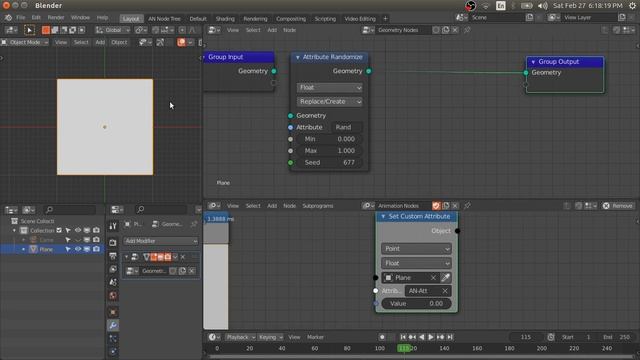The width and height of the screenshot is (640, 360).
Task: Open the Global transform orientation dropdown
Action: [113, 30]
